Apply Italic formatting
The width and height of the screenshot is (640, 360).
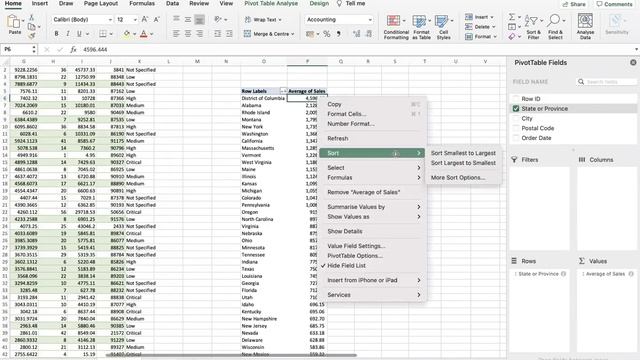(68, 34)
